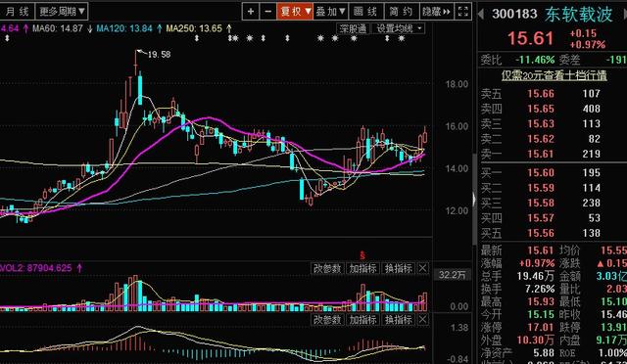Click the 换手 7.26% value
The height and width of the screenshot is (364, 627).
point(540,289)
